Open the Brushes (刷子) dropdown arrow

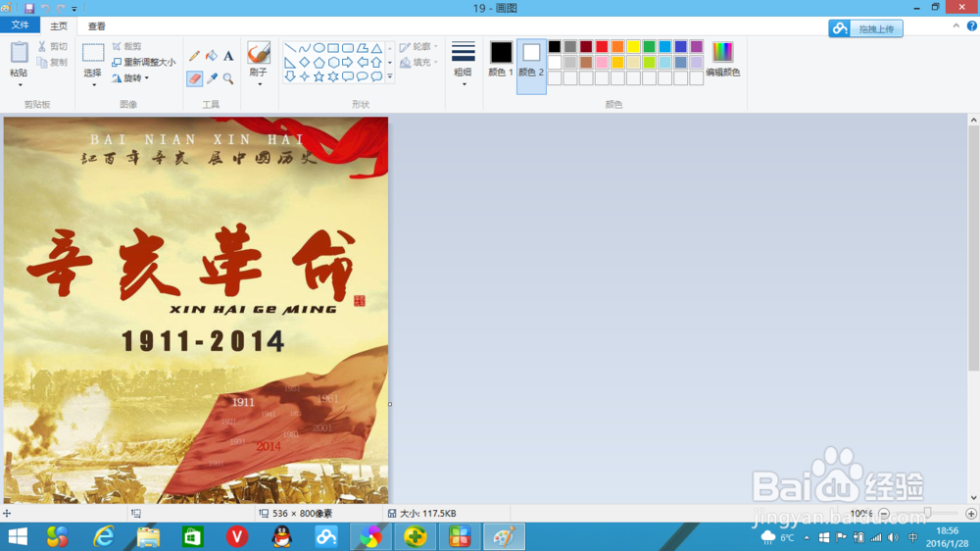pos(259,84)
